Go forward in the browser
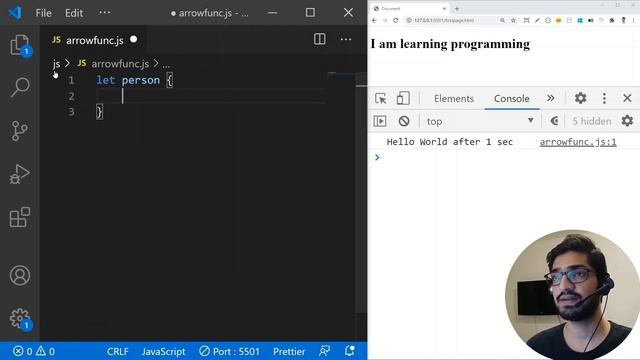Screen dimensions: 640x360 point(384,20)
